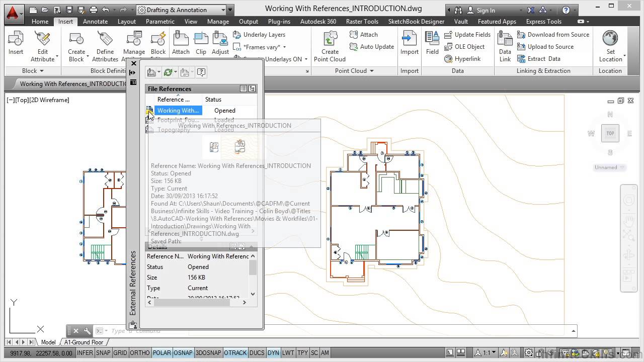Click the TOP face of the ViewCube
The width and height of the screenshot is (644, 362).
(x=610, y=133)
